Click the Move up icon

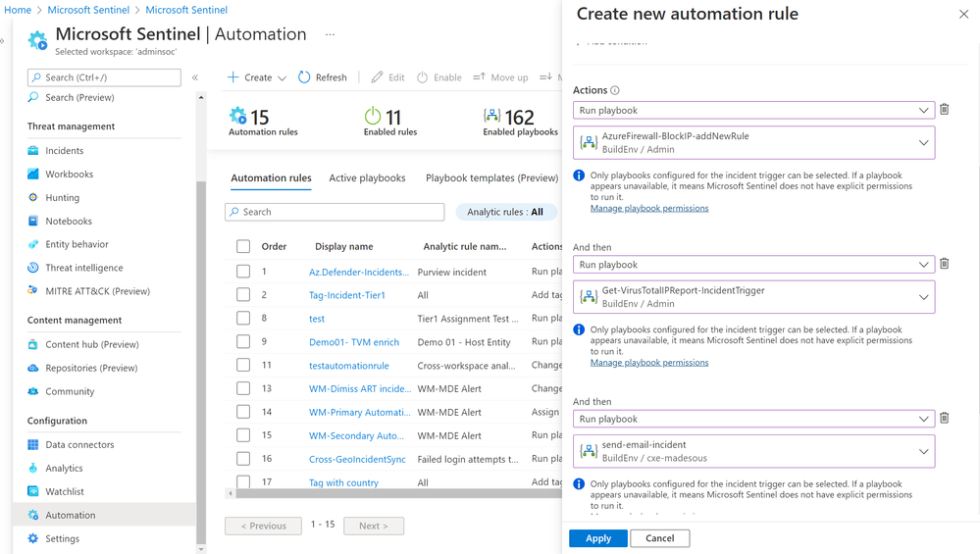click(x=479, y=76)
